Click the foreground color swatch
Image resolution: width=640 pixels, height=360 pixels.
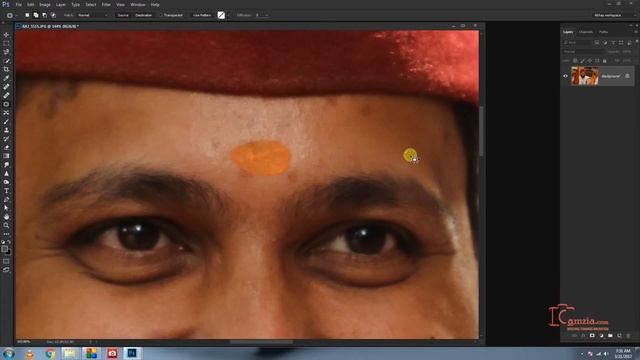(x=4, y=248)
